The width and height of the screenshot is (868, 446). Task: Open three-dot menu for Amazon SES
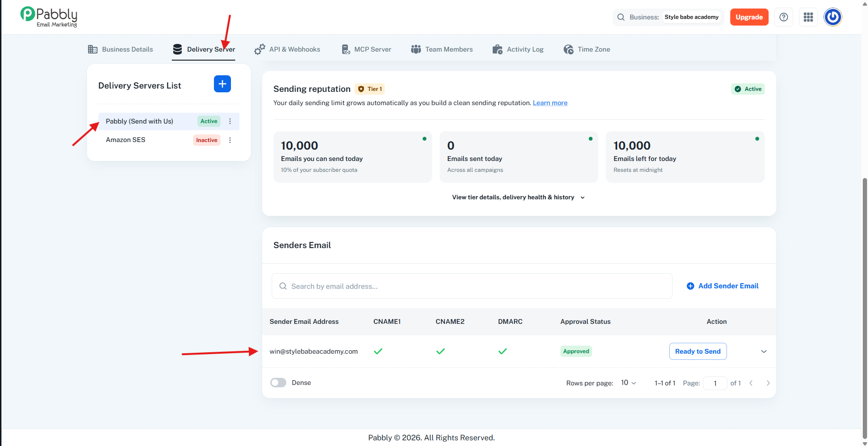pyautogui.click(x=230, y=140)
